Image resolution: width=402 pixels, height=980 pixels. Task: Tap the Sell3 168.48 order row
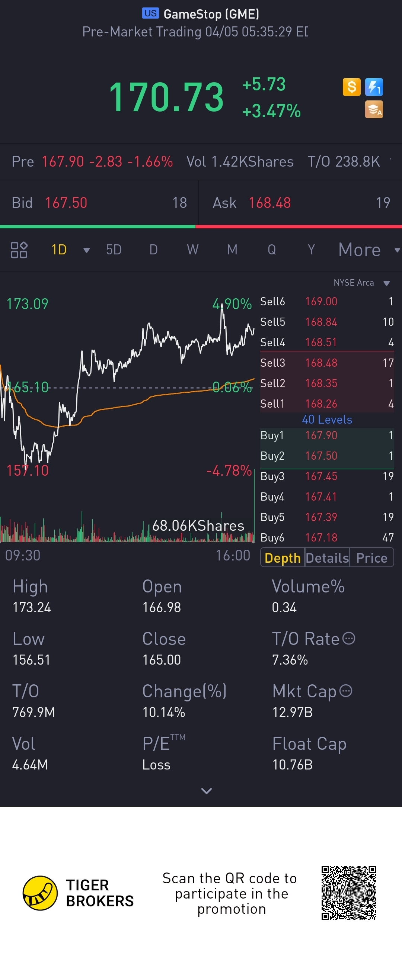pyautogui.click(x=327, y=363)
